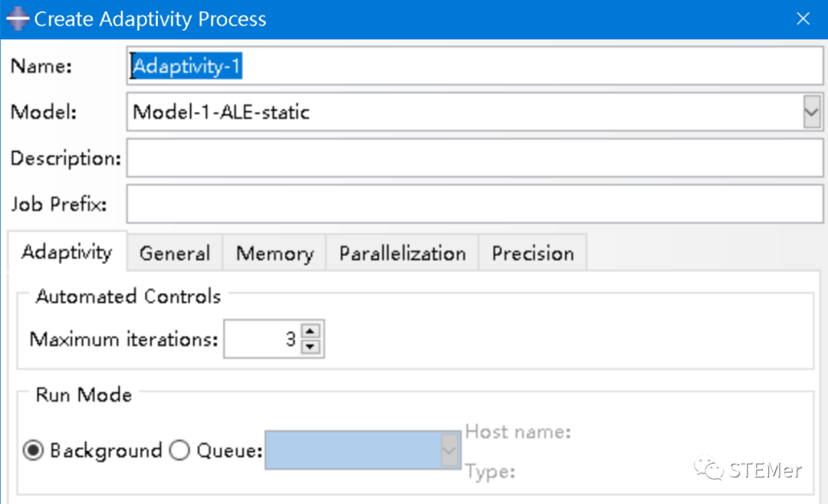Image resolution: width=828 pixels, height=504 pixels.
Task: Decrease Maximum iterations with down arrow
Action: [x=310, y=347]
